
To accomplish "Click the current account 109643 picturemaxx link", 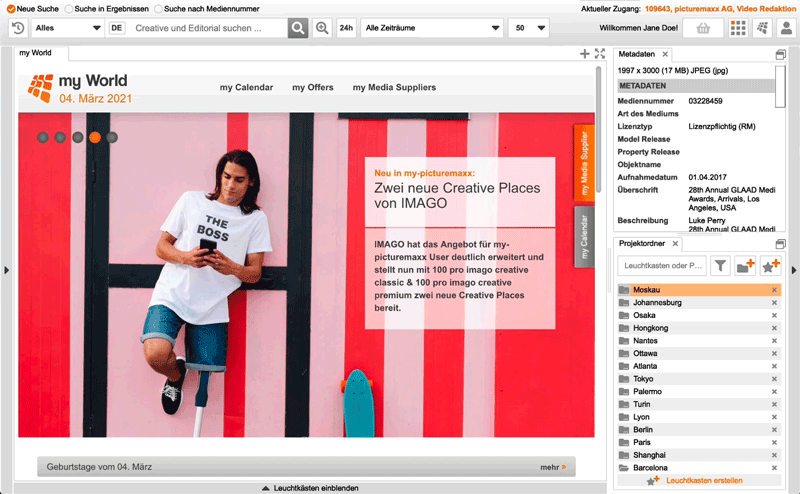I will click(720, 9).
